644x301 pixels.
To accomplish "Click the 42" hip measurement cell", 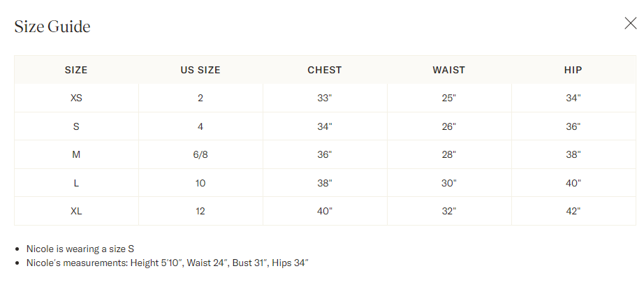I will click(573, 211).
